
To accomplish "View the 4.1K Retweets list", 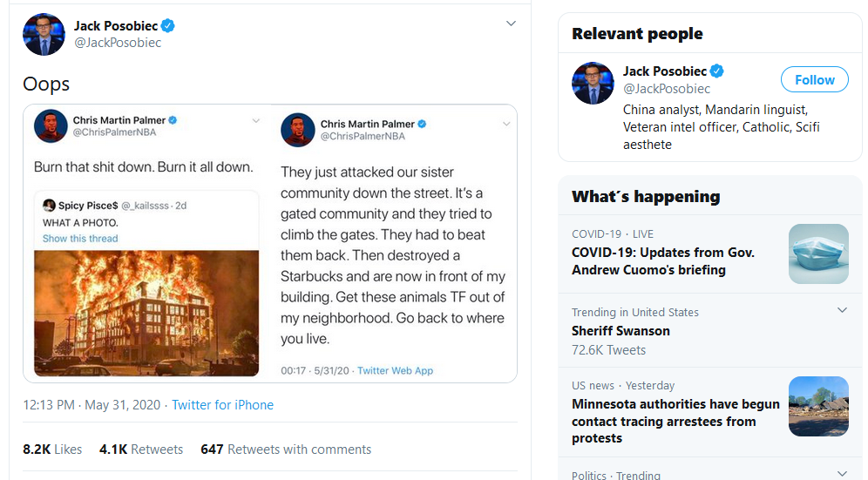I will click(x=141, y=449).
